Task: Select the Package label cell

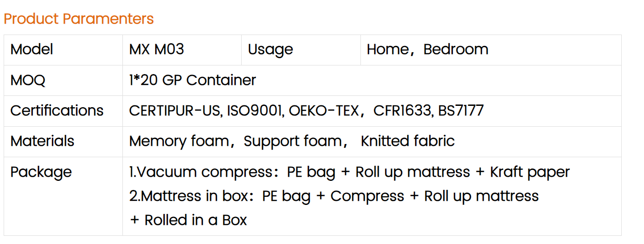Action: 63,196
